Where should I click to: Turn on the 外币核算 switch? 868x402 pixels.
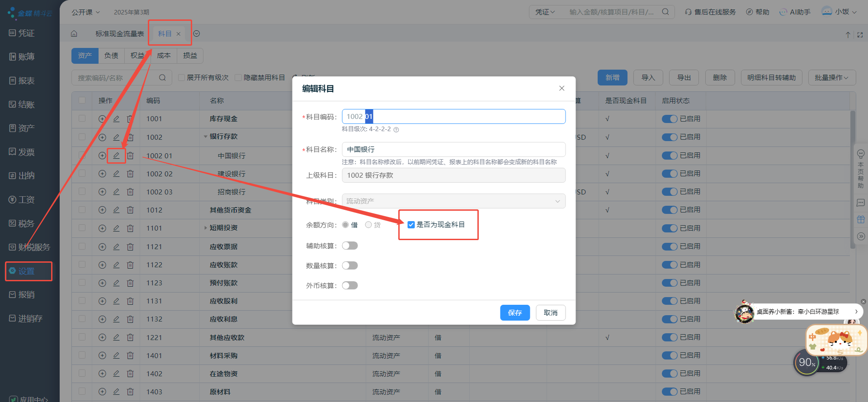(x=349, y=285)
